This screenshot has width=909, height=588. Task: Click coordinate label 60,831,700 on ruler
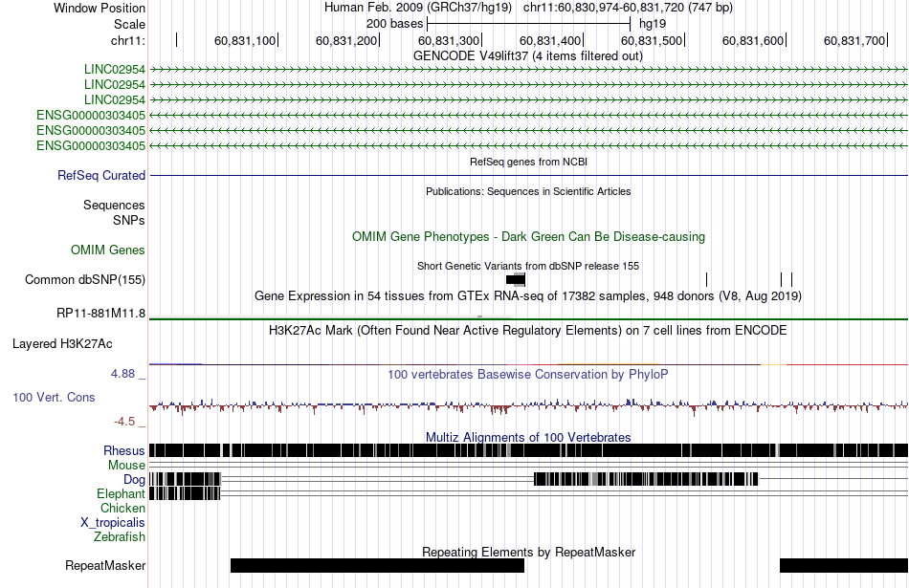point(854,40)
